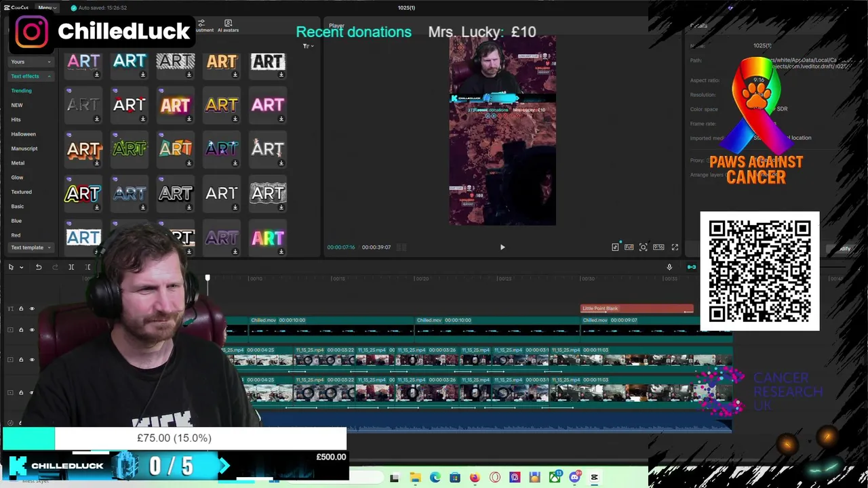Click the 00:20 mark on the timeline ruler

[x=422, y=279]
